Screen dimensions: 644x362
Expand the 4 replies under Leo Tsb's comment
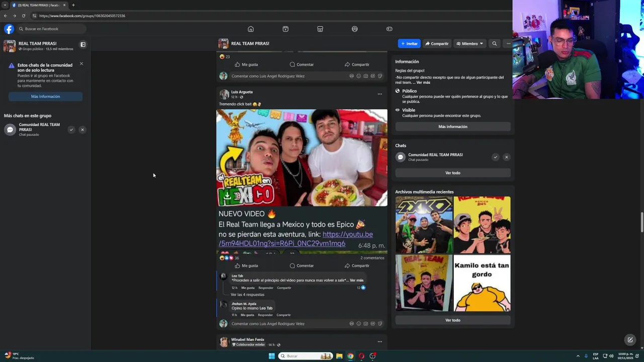coord(247,295)
